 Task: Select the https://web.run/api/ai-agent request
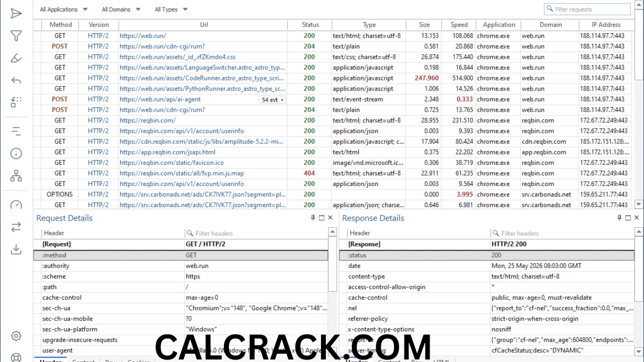tap(160, 100)
